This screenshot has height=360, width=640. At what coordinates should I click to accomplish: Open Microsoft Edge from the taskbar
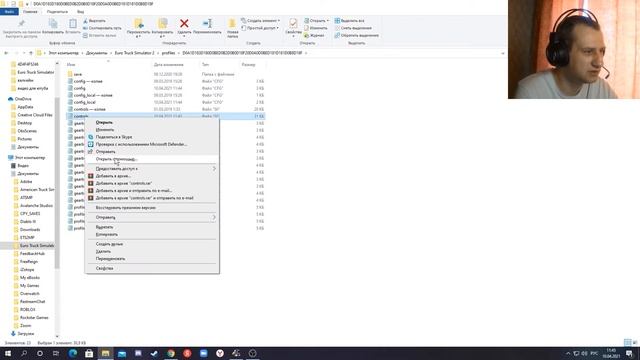73,353
